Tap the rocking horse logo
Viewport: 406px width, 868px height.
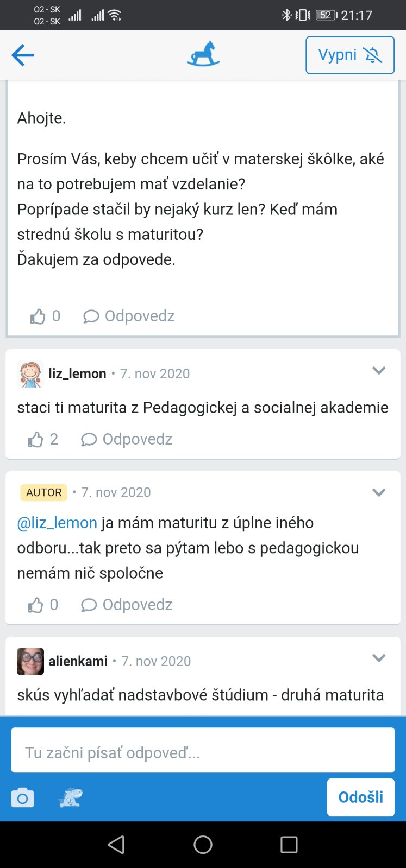tap(203, 55)
